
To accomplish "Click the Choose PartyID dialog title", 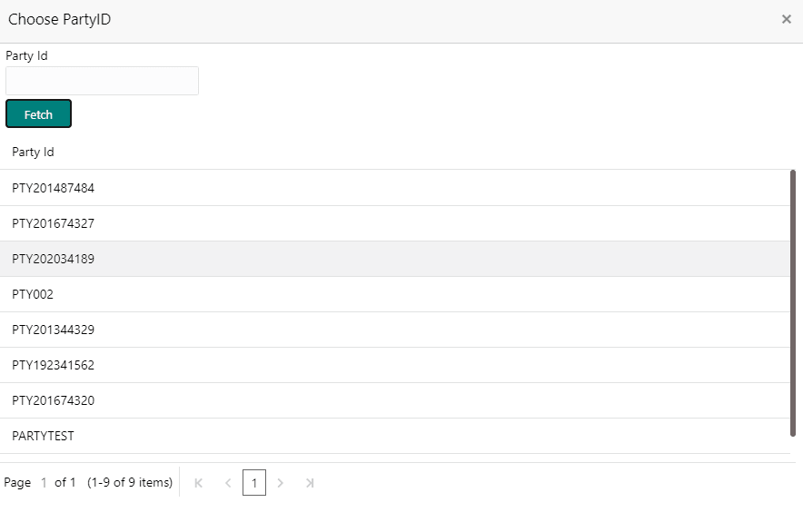I will [x=60, y=19].
